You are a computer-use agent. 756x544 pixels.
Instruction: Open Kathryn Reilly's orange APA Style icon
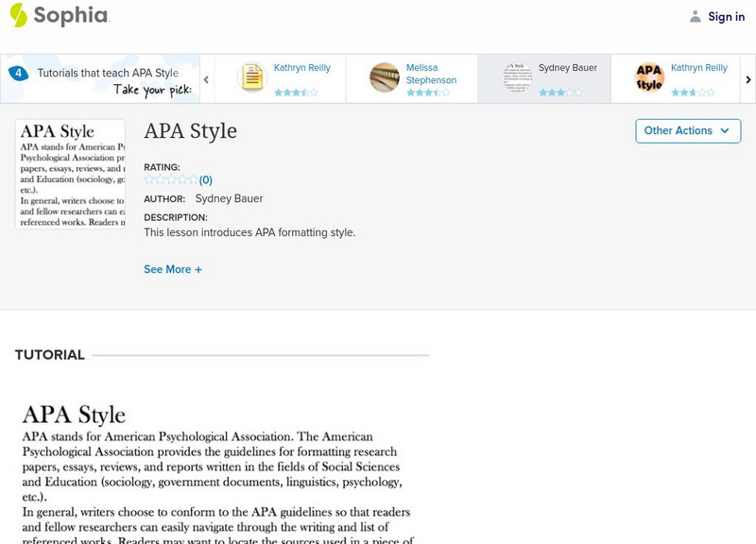(x=649, y=77)
